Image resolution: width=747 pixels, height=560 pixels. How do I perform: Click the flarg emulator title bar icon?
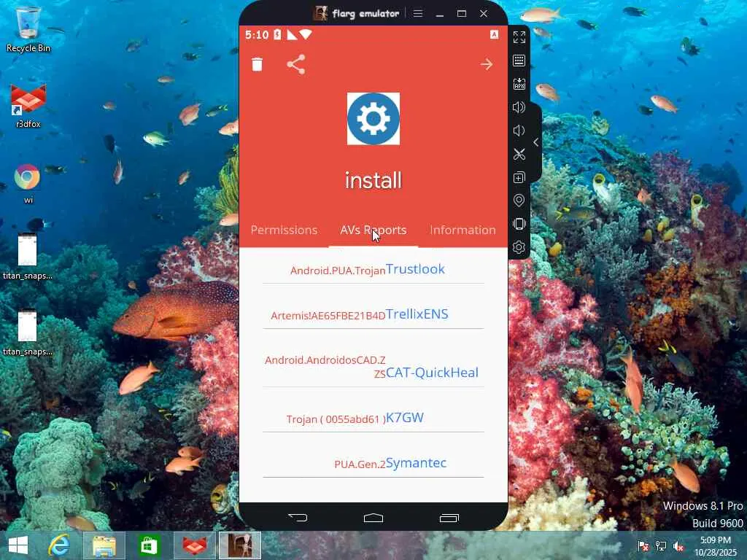tap(320, 13)
